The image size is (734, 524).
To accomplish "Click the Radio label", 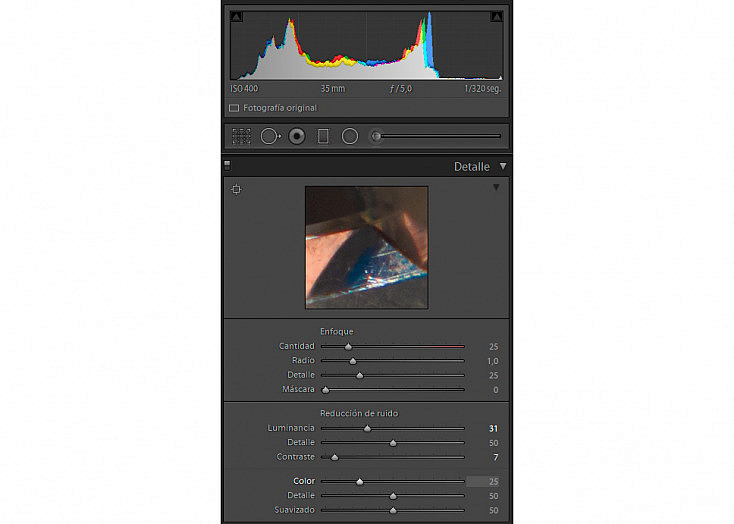I will coord(303,361).
